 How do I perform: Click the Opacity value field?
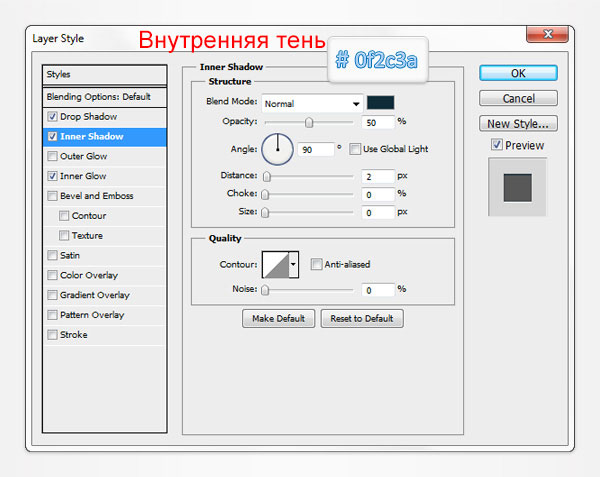[x=378, y=122]
